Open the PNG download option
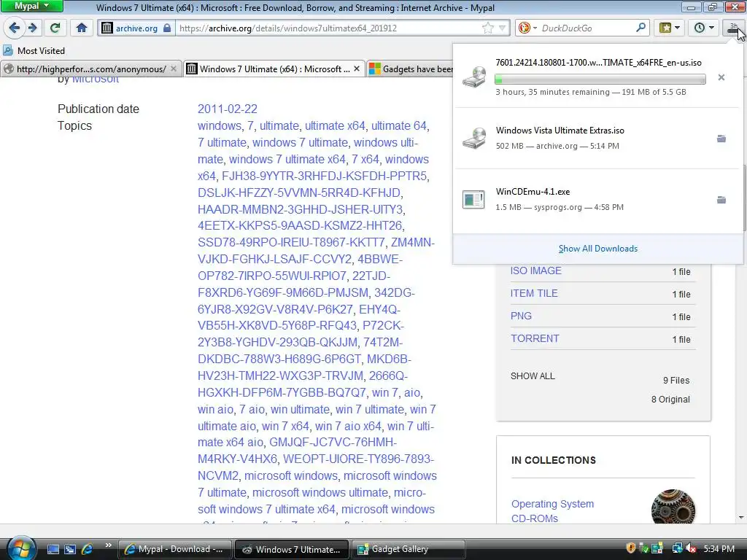Viewport: 747px width, 560px height. coord(521,316)
